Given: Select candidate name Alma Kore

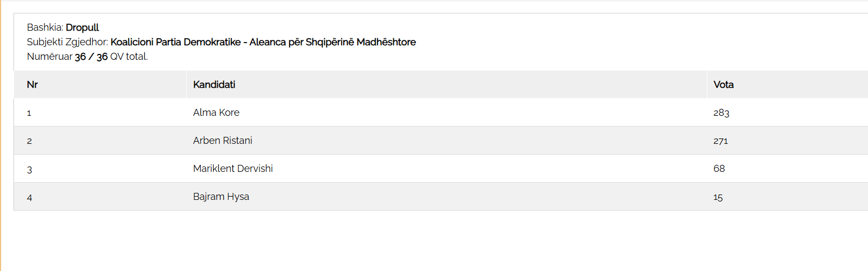Looking at the screenshot, I should click(216, 113).
